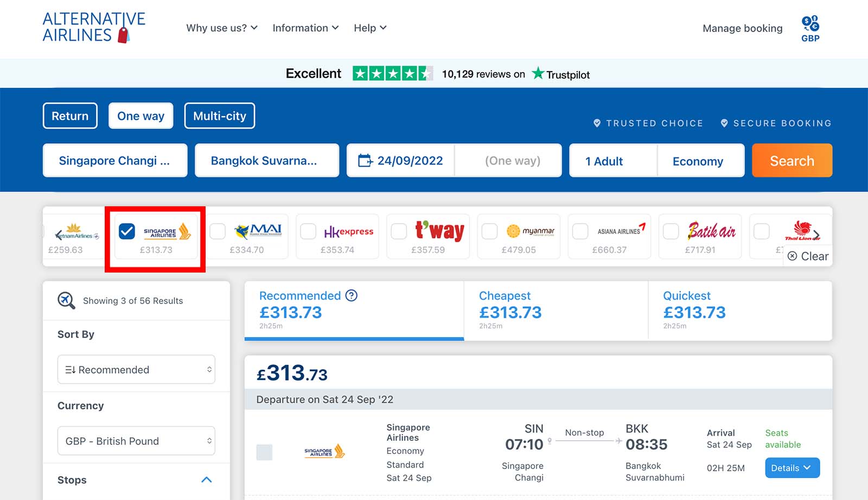The height and width of the screenshot is (500, 868).
Task: Edit the Singapore Changi origin field
Action: (x=115, y=160)
